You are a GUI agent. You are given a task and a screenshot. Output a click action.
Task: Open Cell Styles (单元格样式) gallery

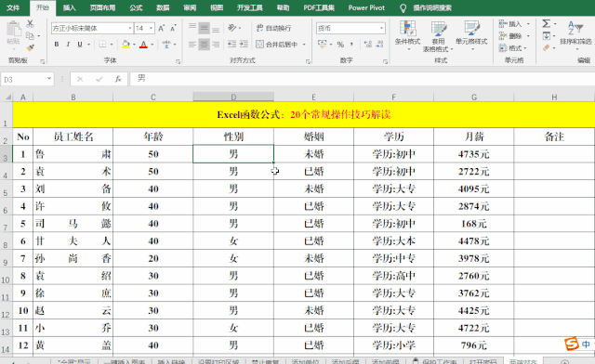[x=471, y=35]
